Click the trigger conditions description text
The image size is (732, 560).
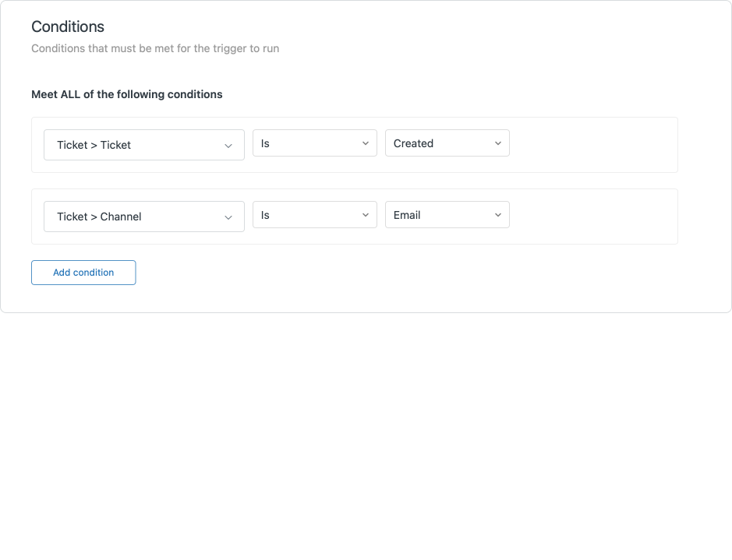coord(155,48)
